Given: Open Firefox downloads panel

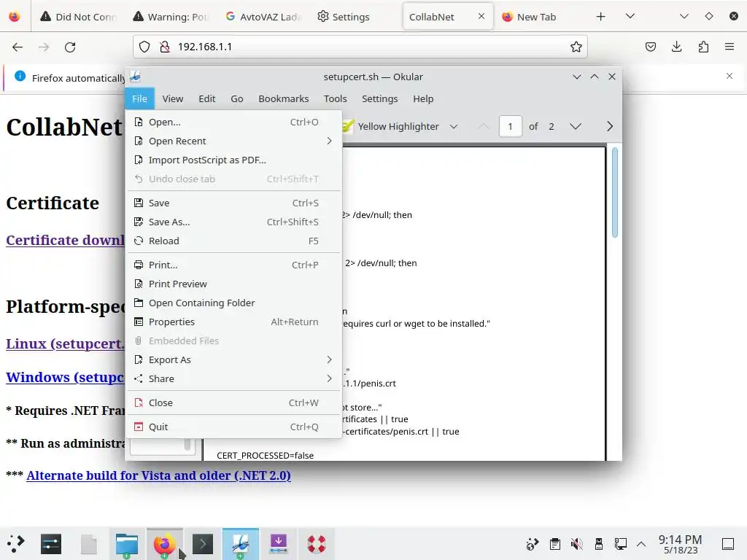Looking at the screenshot, I should pos(676,47).
